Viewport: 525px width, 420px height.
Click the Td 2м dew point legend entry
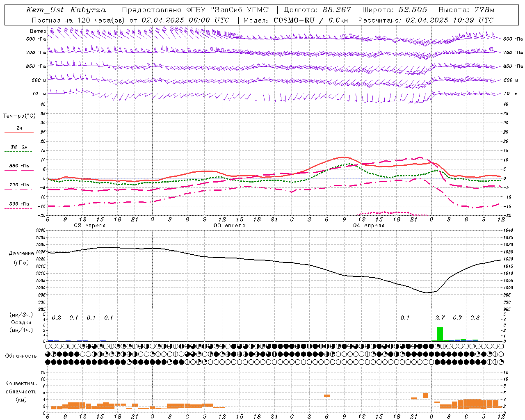19,147
